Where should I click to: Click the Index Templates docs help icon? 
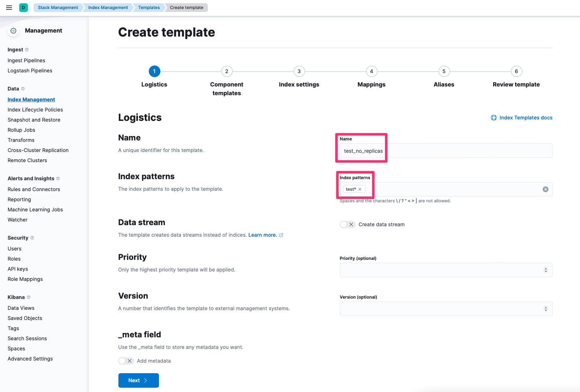(493, 118)
